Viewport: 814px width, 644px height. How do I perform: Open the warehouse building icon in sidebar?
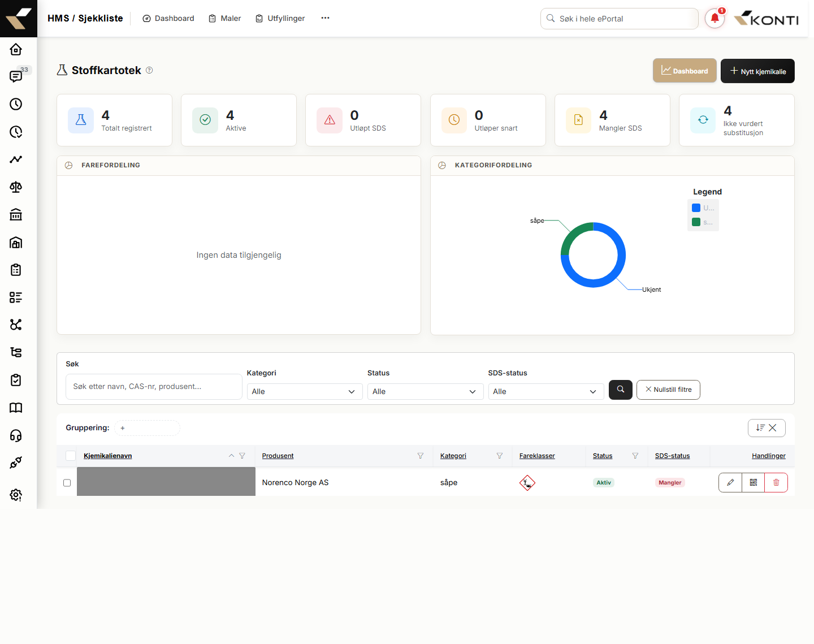tap(16, 243)
